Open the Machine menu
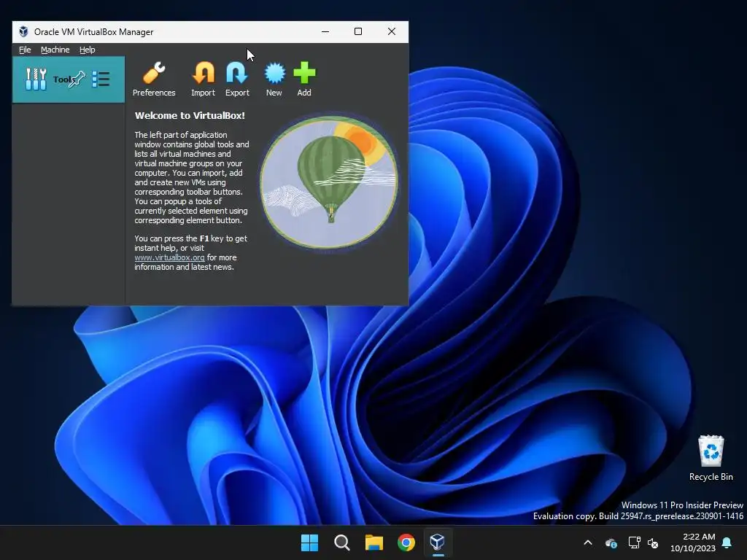 [x=55, y=50]
